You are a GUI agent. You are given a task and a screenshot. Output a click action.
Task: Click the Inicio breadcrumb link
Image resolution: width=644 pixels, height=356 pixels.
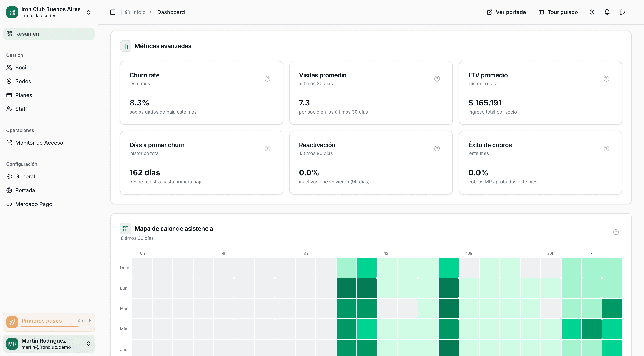pyautogui.click(x=139, y=12)
